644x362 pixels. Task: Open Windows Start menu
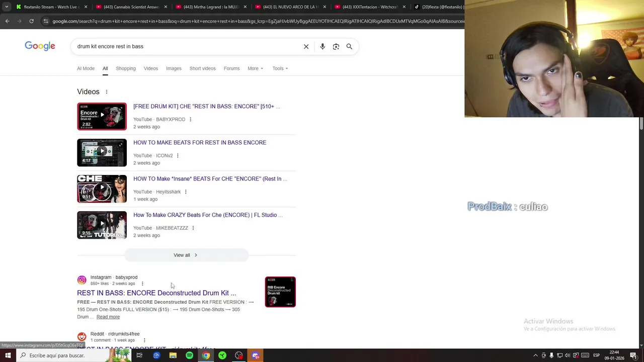pyautogui.click(x=8, y=355)
